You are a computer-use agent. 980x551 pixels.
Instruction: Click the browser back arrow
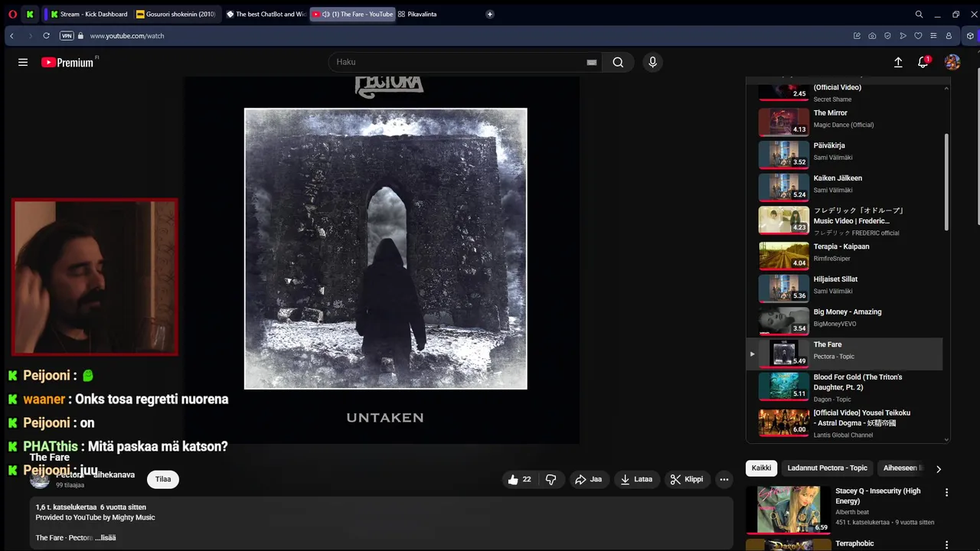tap(11, 36)
